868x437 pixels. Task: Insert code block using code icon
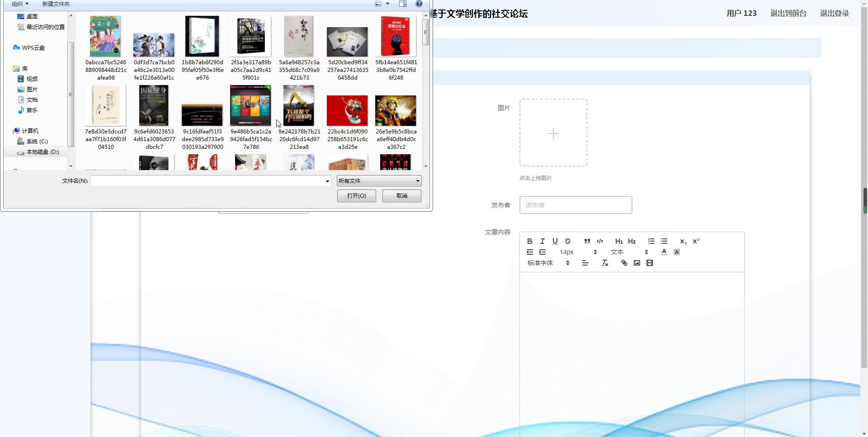click(600, 241)
